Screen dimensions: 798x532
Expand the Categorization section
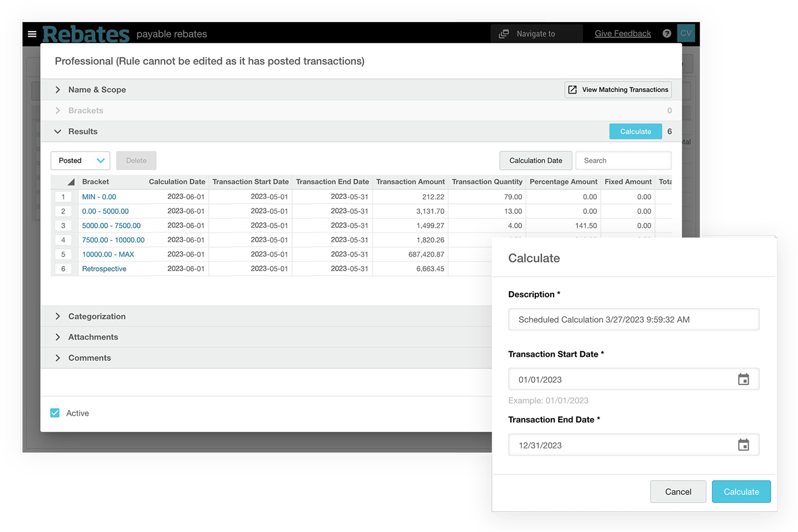58,316
